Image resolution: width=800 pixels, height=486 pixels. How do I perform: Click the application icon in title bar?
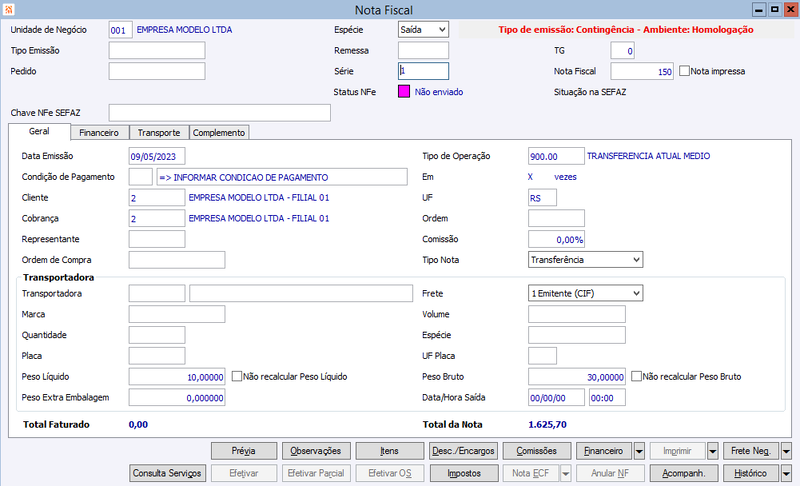pyautogui.click(x=9, y=9)
